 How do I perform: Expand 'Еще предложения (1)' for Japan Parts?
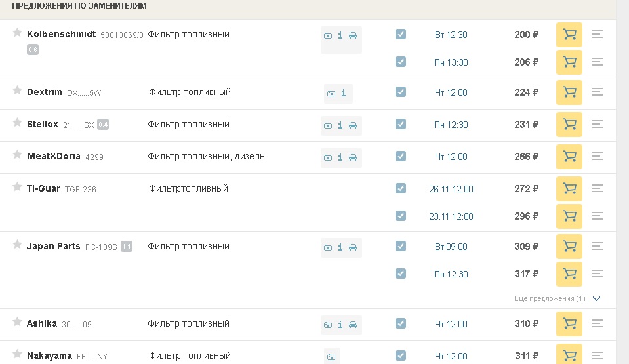(x=558, y=298)
